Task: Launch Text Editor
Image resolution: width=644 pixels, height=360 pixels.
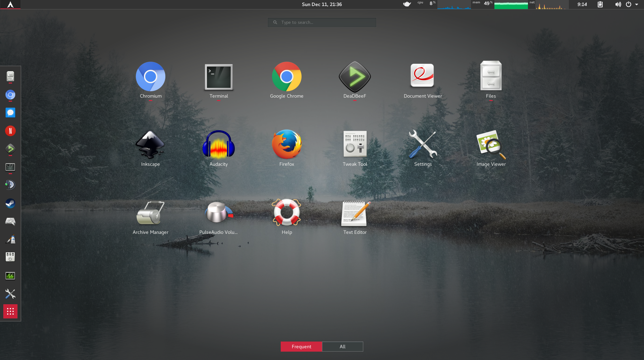Action: point(355,217)
